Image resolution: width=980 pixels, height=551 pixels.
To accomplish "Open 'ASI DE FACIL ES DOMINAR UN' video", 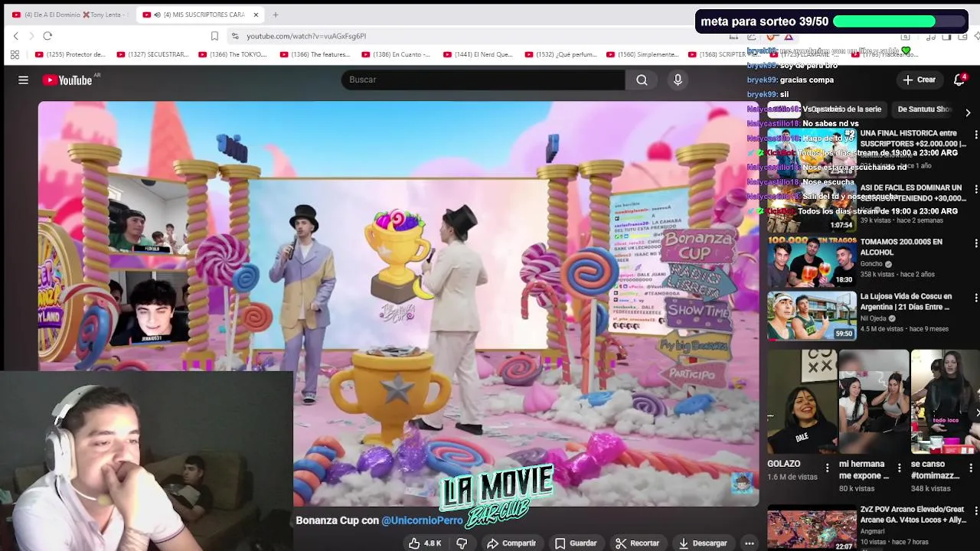I will point(911,193).
